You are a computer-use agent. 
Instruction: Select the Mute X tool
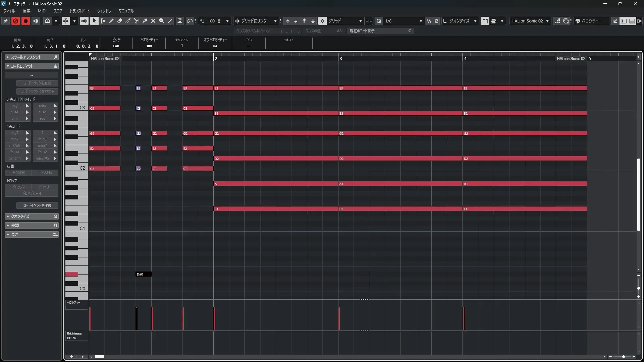pos(153,21)
